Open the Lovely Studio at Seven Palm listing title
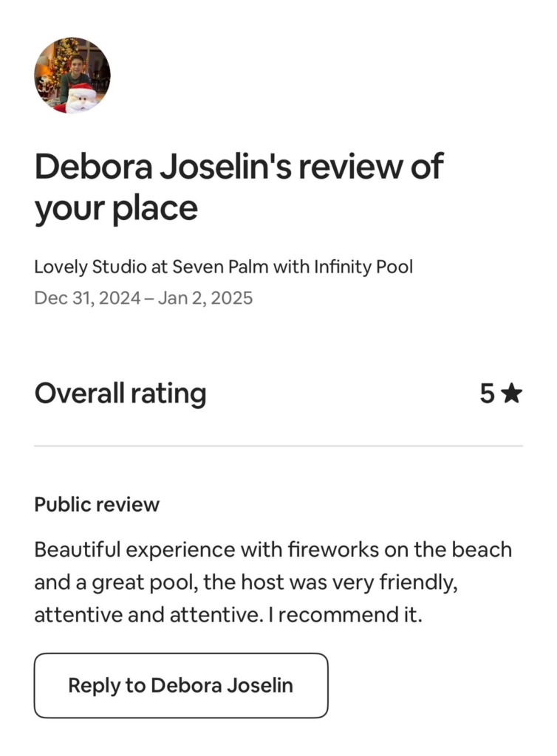Viewport: 557px width, 756px height. click(x=222, y=267)
